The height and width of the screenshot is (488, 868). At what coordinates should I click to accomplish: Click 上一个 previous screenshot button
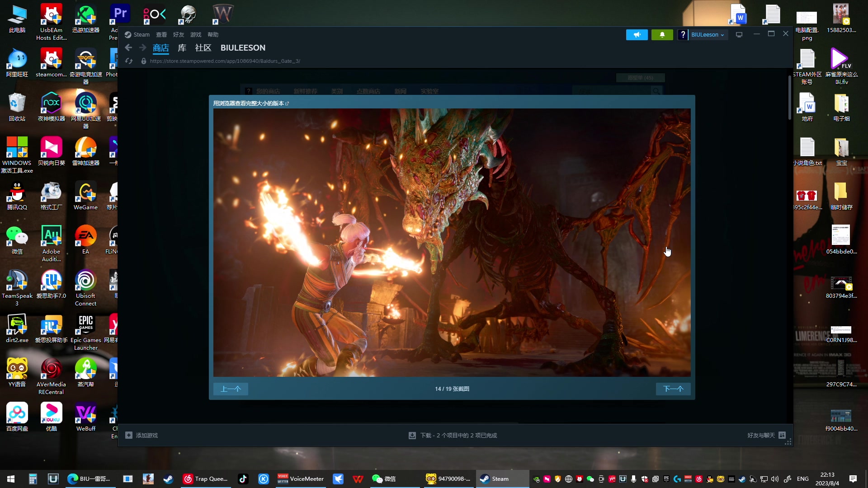231,389
